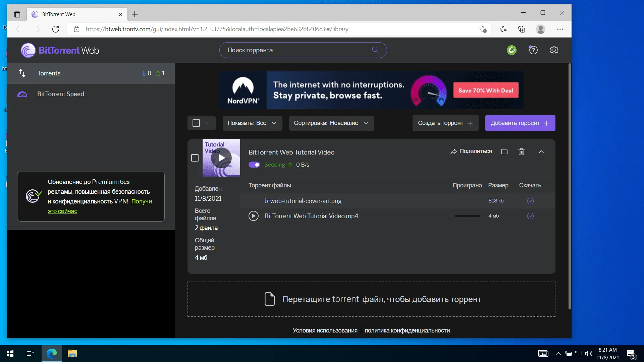
Task: Select the BitTorrent Speed sidebar item
Action: (x=91, y=94)
